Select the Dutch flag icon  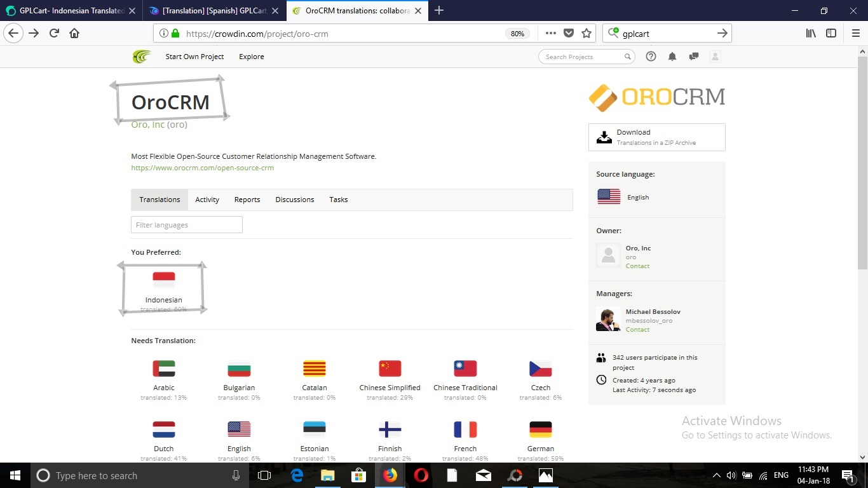point(164,430)
